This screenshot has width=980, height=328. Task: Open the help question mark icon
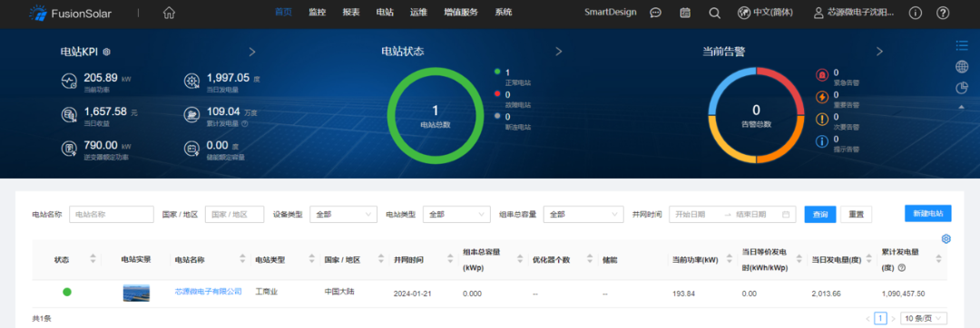tap(943, 13)
